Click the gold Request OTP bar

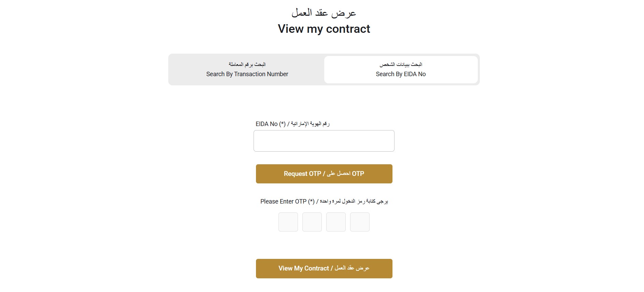pos(324,173)
